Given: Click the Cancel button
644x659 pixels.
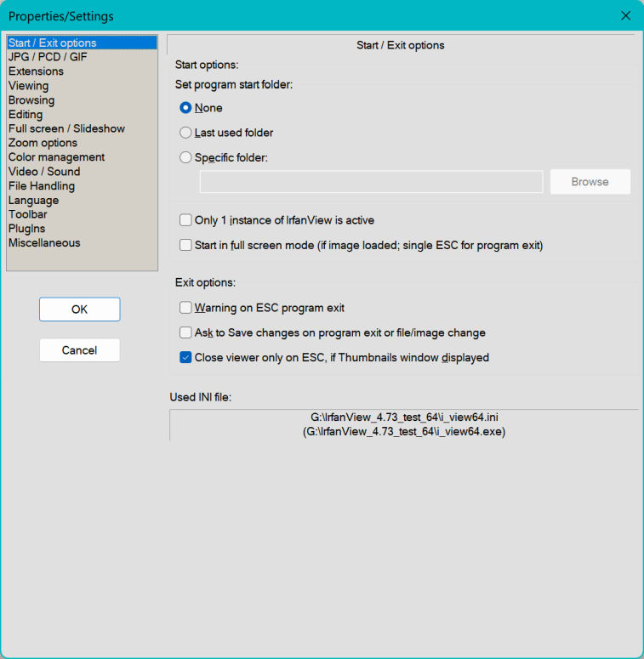Looking at the screenshot, I should [79, 350].
